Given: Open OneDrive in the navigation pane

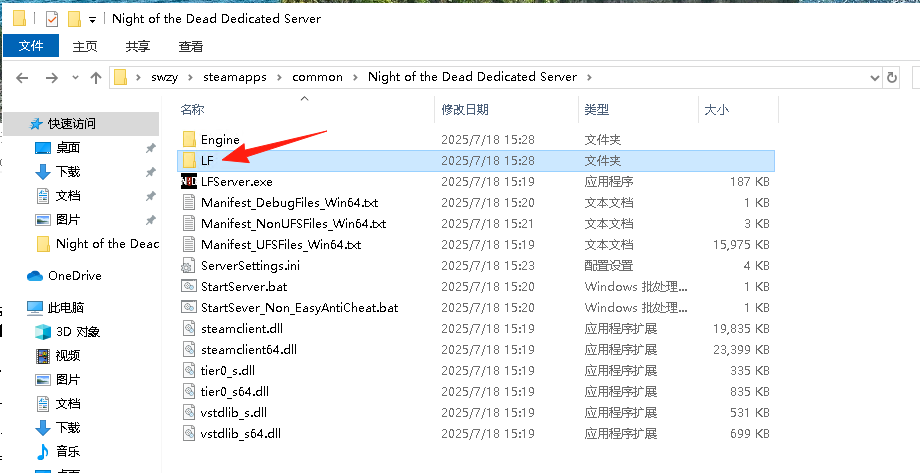Looking at the screenshot, I should tap(64, 276).
